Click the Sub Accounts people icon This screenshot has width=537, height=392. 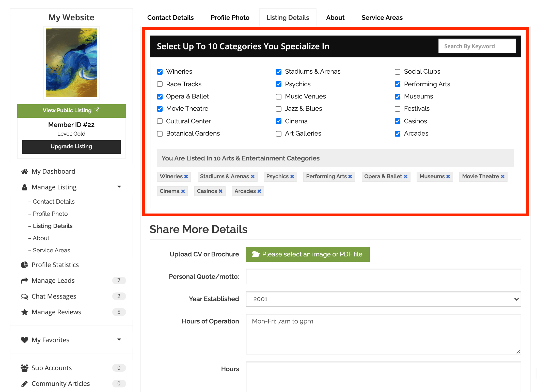[24, 368]
